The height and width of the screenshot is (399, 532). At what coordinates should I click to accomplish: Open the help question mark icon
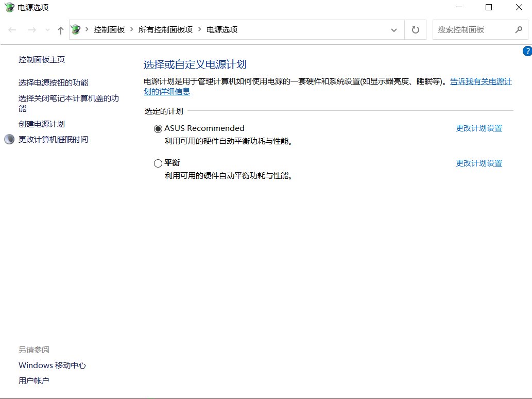527,51
